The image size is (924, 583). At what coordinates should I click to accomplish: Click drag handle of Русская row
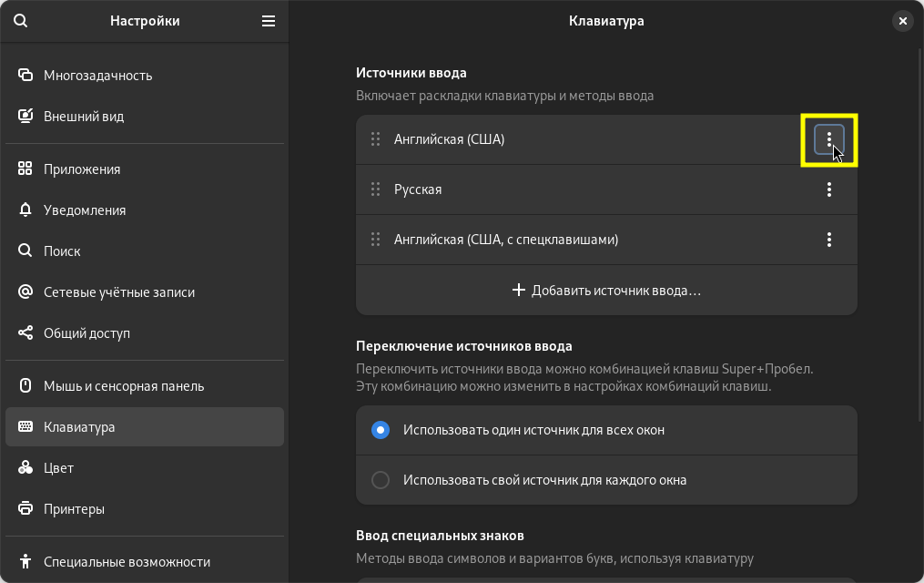(x=375, y=189)
